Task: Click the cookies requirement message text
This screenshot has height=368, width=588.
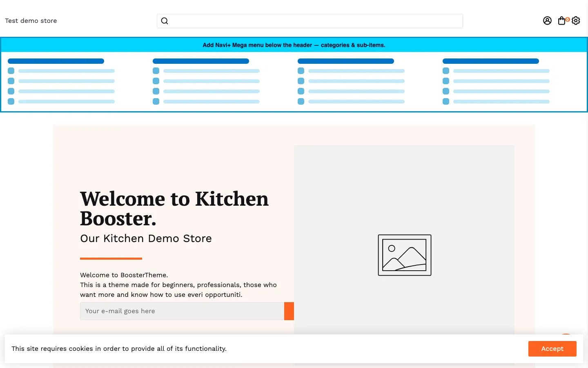Action: (119, 349)
